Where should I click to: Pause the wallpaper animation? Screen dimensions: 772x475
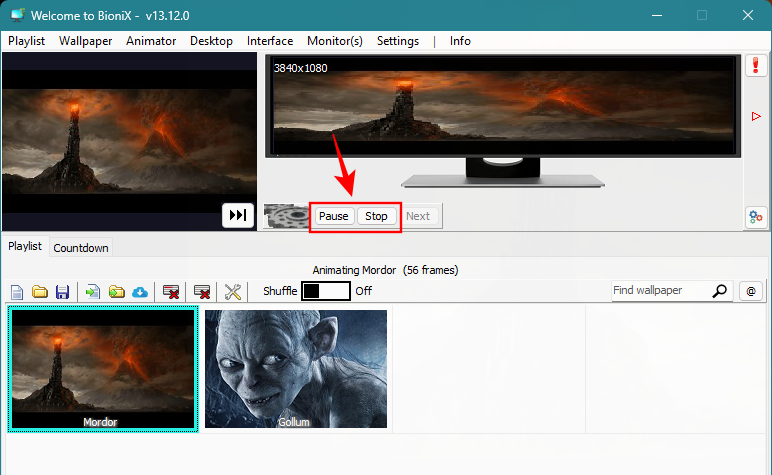(x=334, y=216)
